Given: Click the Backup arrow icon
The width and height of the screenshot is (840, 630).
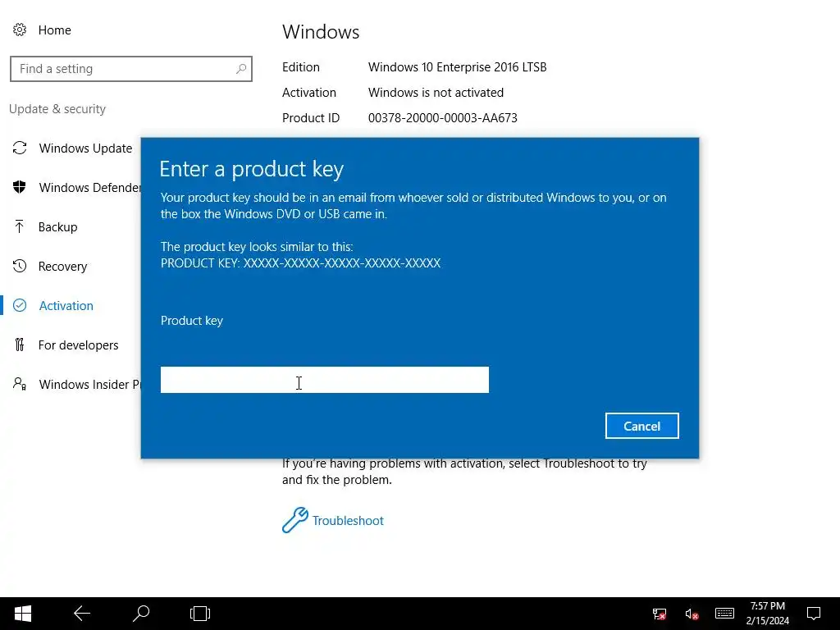Looking at the screenshot, I should click(20, 226).
